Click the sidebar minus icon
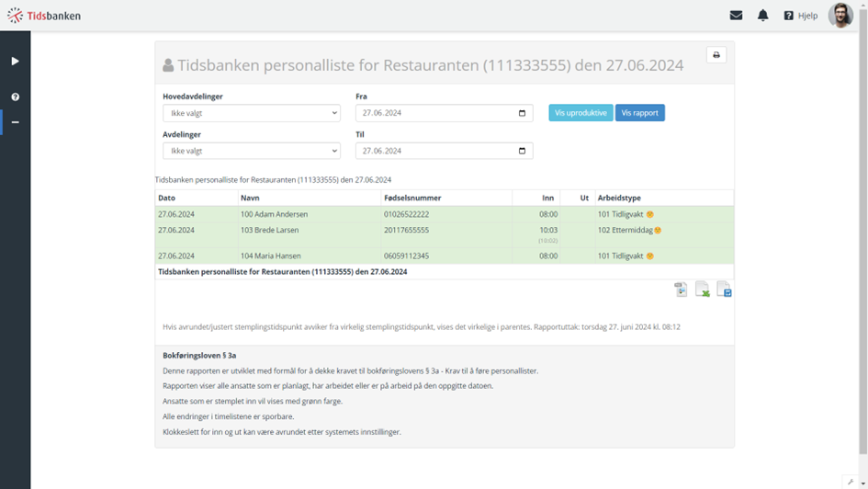This screenshot has height=489, width=868. pyautogui.click(x=15, y=122)
